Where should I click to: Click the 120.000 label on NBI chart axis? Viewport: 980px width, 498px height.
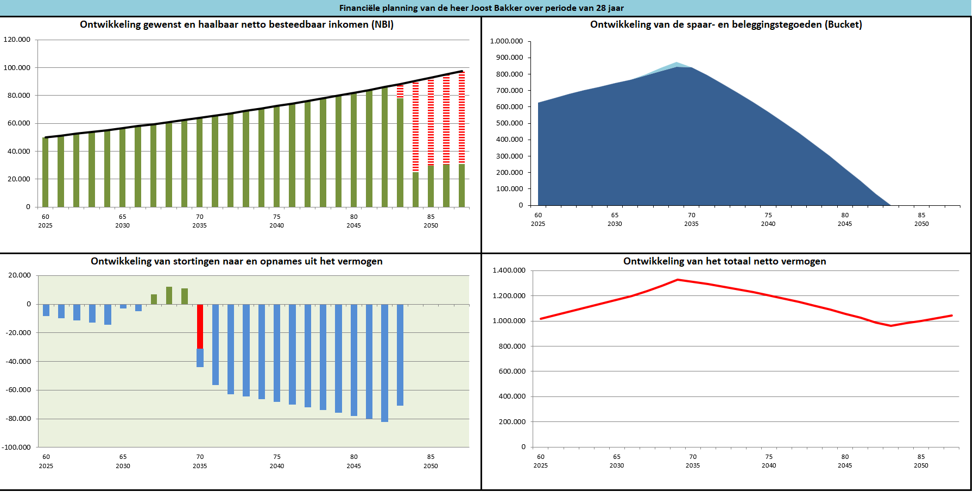(x=17, y=40)
